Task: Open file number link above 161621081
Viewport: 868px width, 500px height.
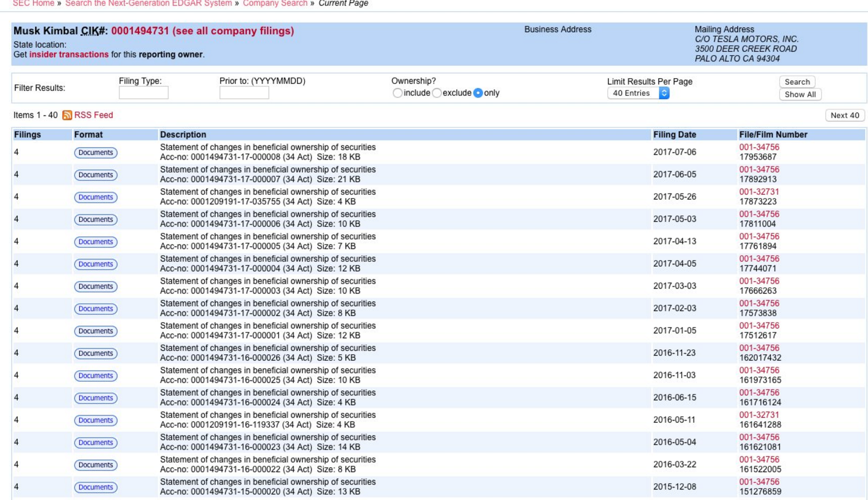Action: 759,438
